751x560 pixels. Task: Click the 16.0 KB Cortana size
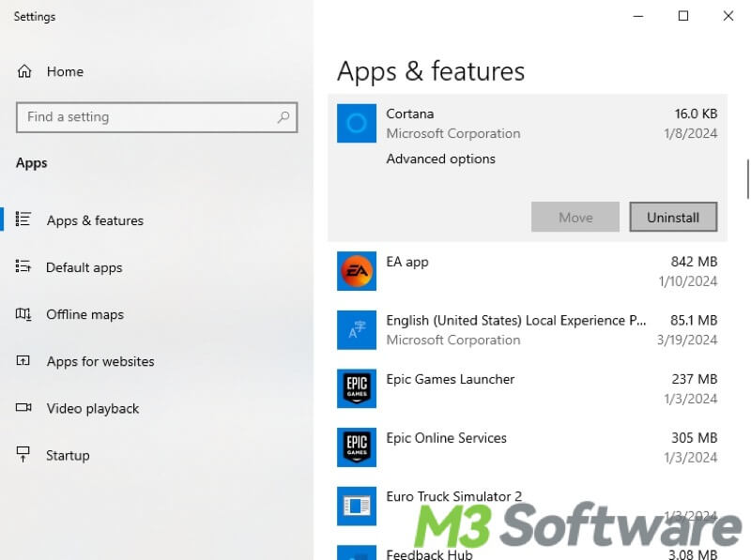696,114
